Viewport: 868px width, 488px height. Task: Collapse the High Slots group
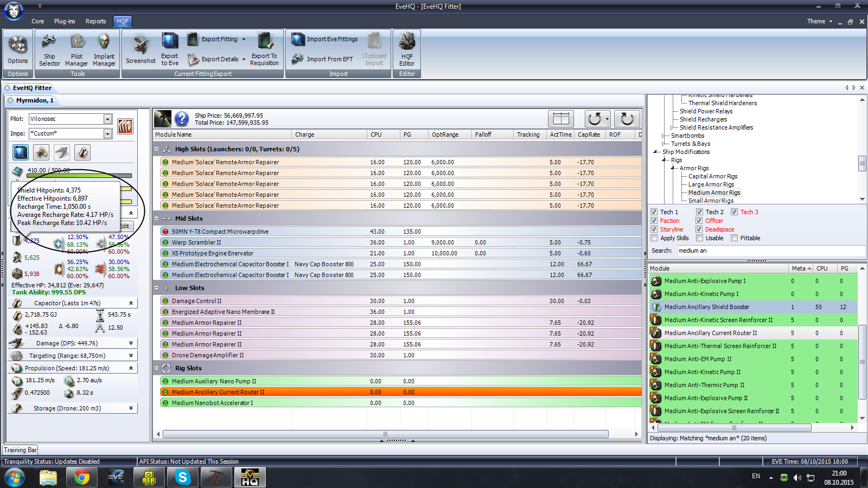[x=156, y=149]
